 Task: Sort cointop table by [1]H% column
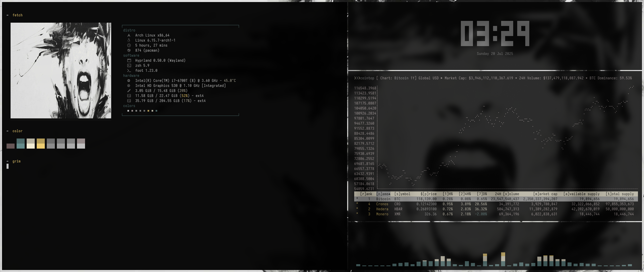448,194
